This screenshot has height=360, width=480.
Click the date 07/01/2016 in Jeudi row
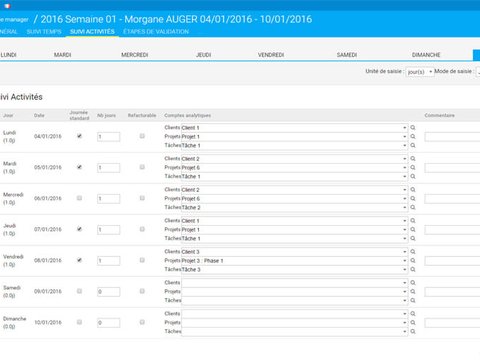pyautogui.click(x=48, y=229)
